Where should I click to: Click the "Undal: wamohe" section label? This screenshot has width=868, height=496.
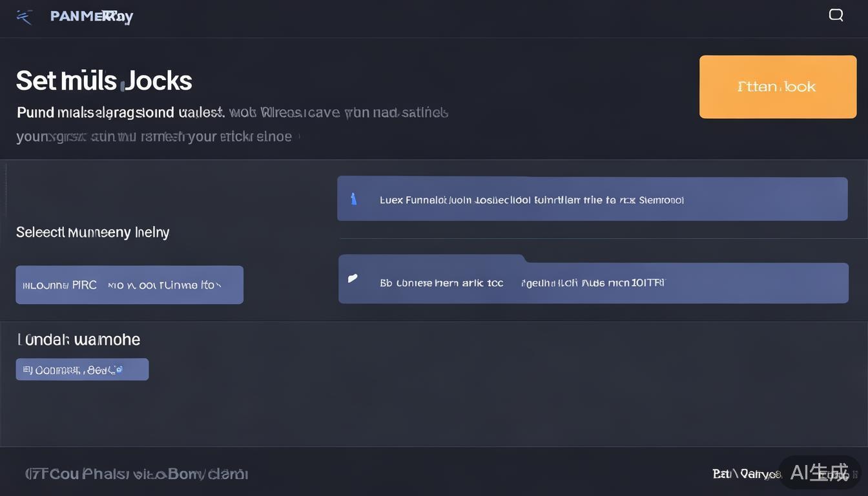78,340
